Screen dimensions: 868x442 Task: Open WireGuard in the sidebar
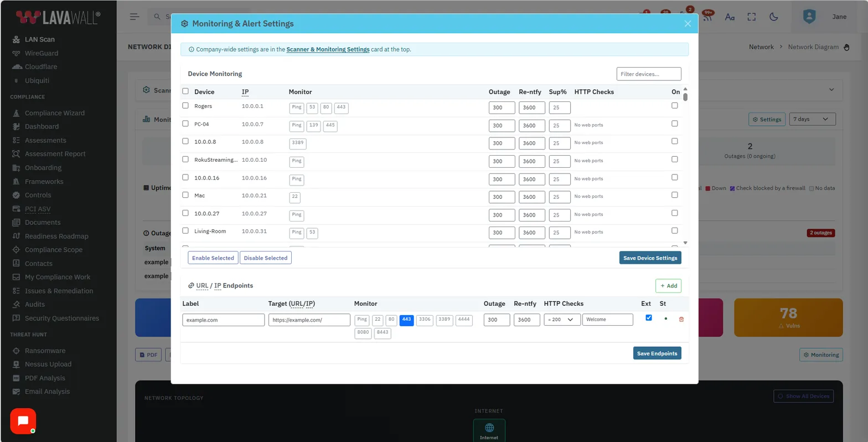click(41, 53)
